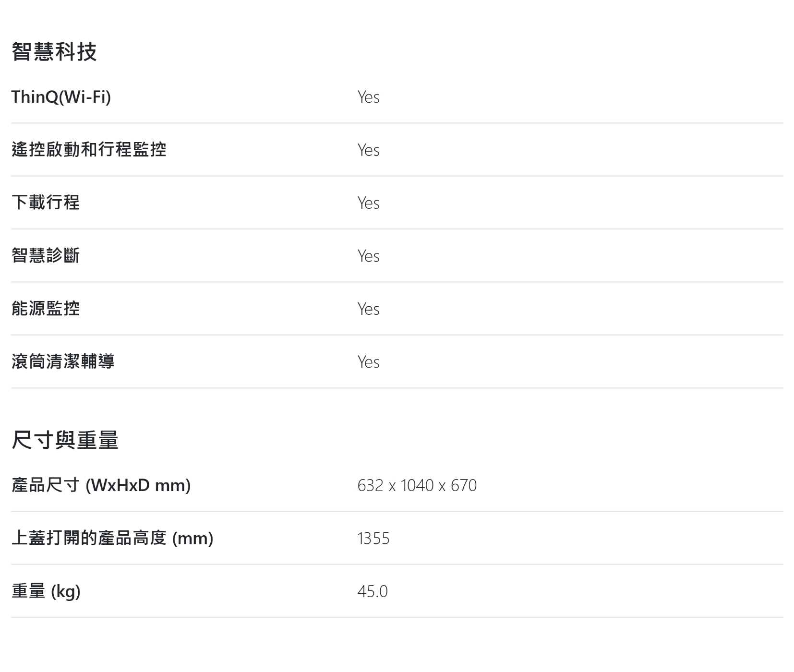Screen dimensions: 794x672
Task: Click the Yes value beside ThinQ(Wi-Fi)
Action: tap(368, 97)
